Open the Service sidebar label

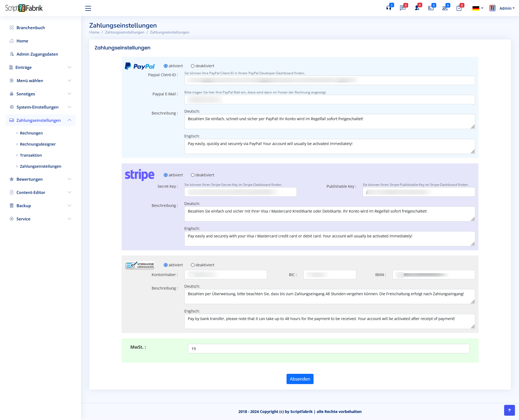tap(23, 219)
